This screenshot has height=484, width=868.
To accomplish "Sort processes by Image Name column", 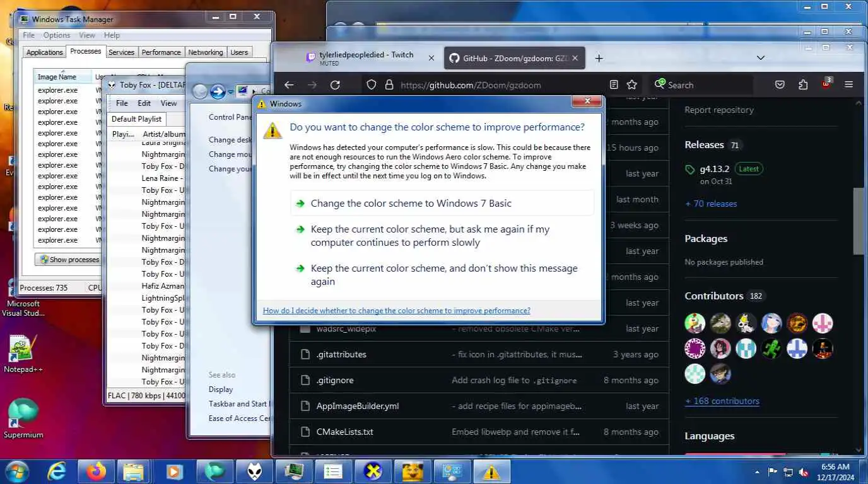I will [x=63, y=77].
